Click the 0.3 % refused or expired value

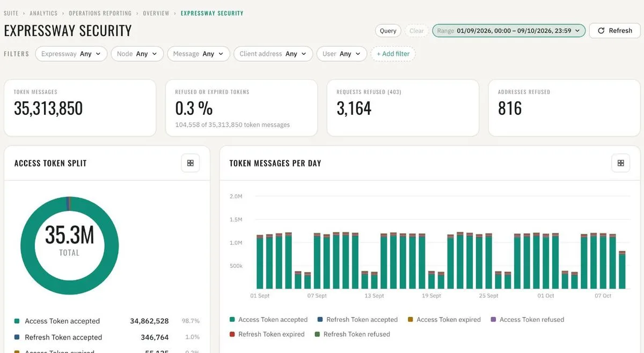tap(194, 108)
